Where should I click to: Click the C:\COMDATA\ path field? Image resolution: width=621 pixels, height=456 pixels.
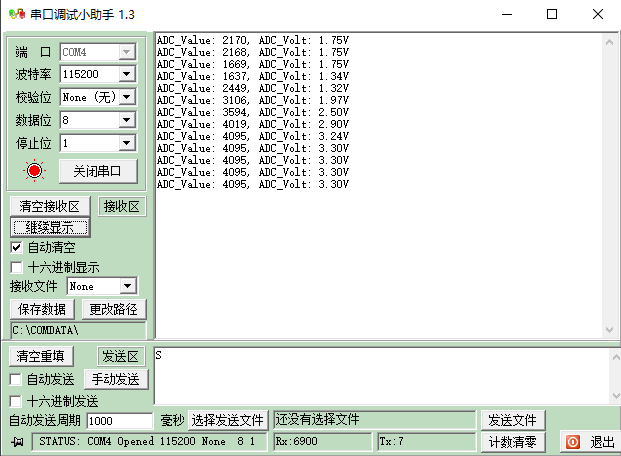tap(78, 330)
